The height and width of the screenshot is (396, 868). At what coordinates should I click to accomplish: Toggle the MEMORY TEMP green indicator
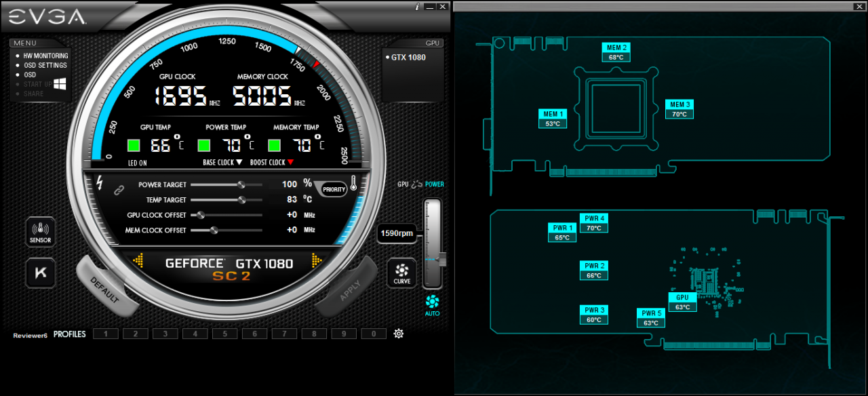(x=275, y=145)
